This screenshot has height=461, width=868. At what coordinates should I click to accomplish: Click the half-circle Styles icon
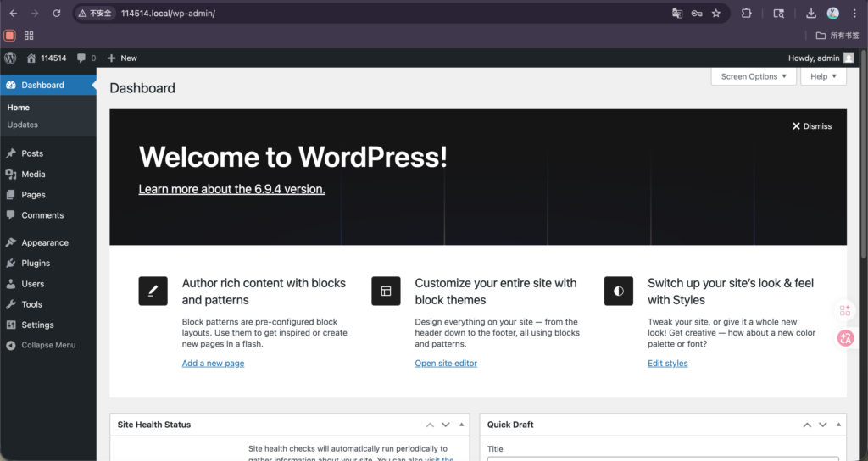click(x=618, y=291)
